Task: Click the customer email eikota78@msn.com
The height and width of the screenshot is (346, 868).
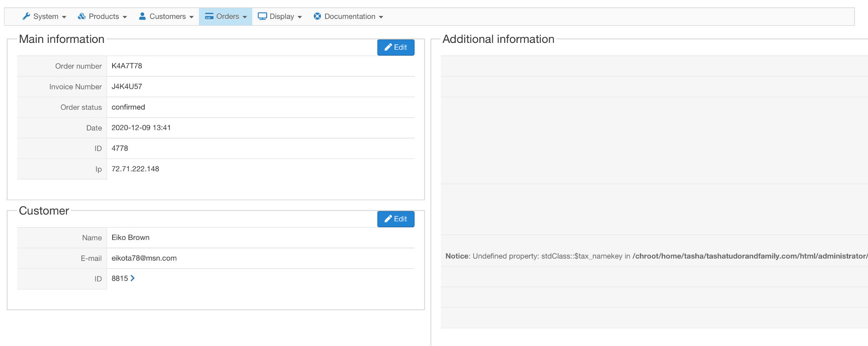Action: (144, 258)
